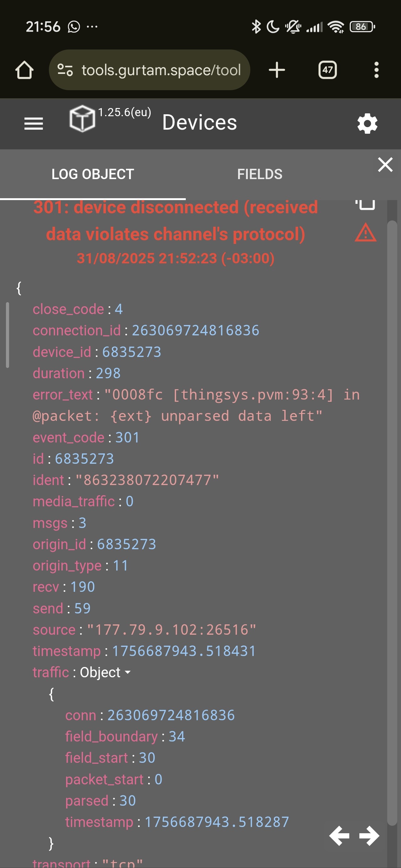Close the log object panel

tap(385, 165)
